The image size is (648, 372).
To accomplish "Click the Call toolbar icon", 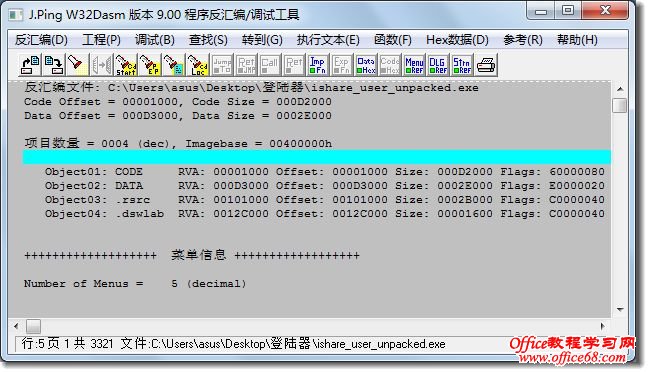I will [x=270, y=65].
